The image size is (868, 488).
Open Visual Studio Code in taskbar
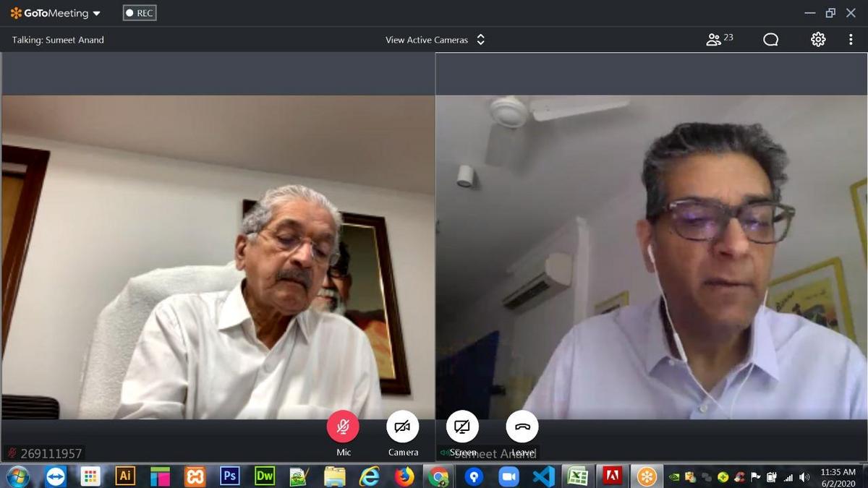point(543,476)
